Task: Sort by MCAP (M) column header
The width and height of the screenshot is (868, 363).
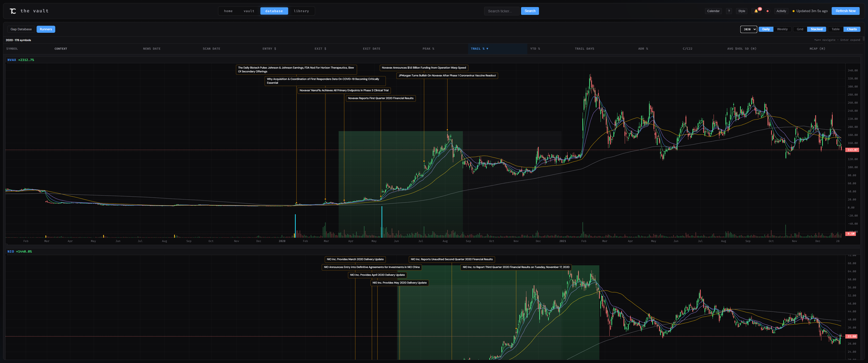Action: point(818,49)
